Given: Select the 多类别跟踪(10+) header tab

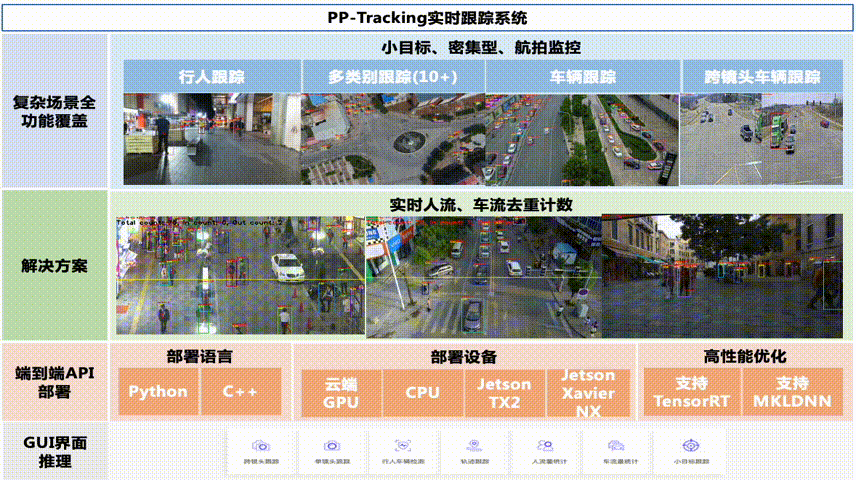Looking at the screenshot, I should point(393,76).
